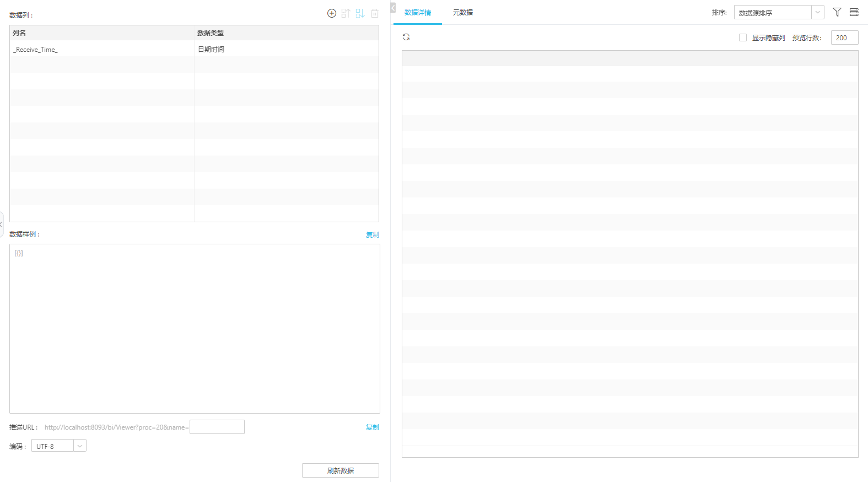The height and width of the screenshot is (482, 868).
Task: Expand the collapsed left sidebar handle
Action: click(2, 224)
